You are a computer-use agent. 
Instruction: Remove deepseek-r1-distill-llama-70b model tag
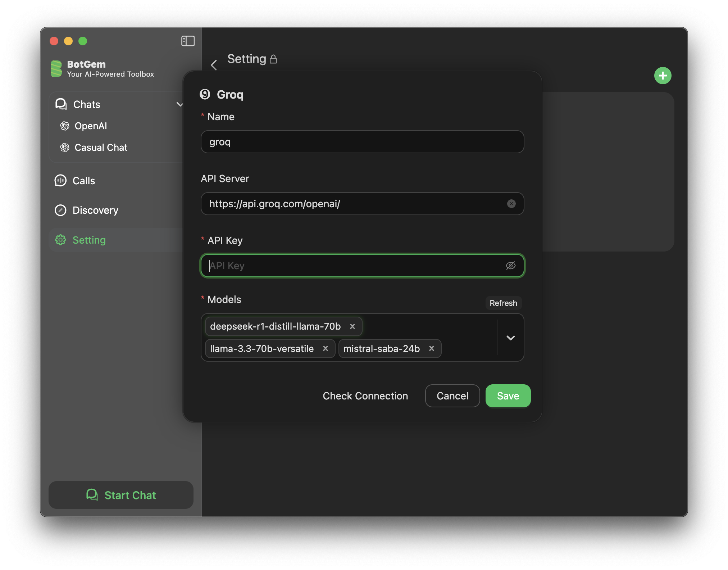352,326
